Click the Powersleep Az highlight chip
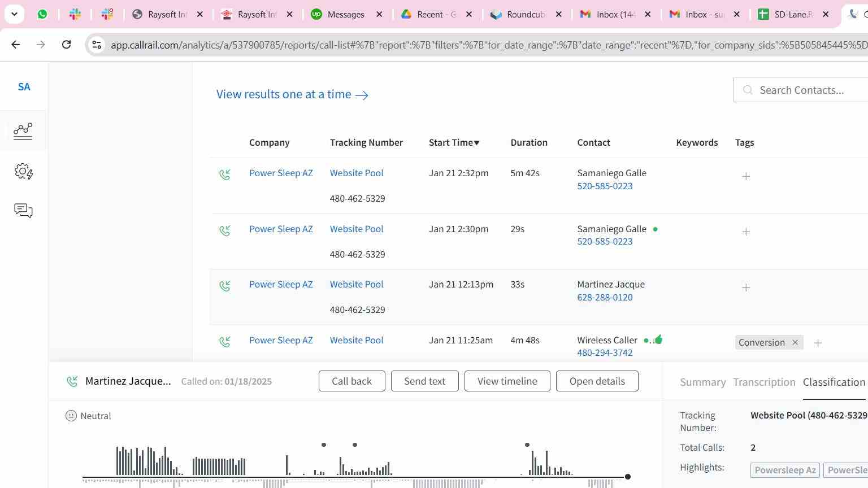 point(785,470)
